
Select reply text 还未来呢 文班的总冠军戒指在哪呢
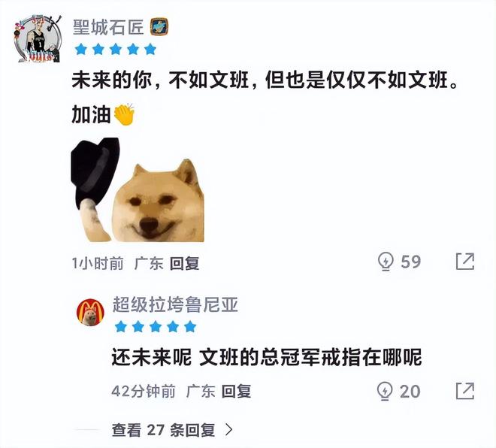[267, 357]
